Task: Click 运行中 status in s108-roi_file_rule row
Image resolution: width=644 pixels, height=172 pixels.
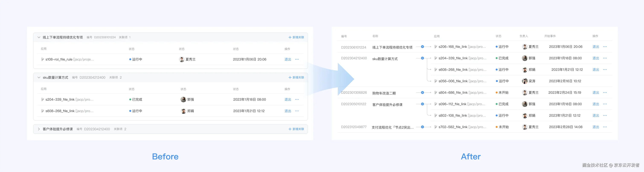Action: pyautogui.click(x=135, y=59)
